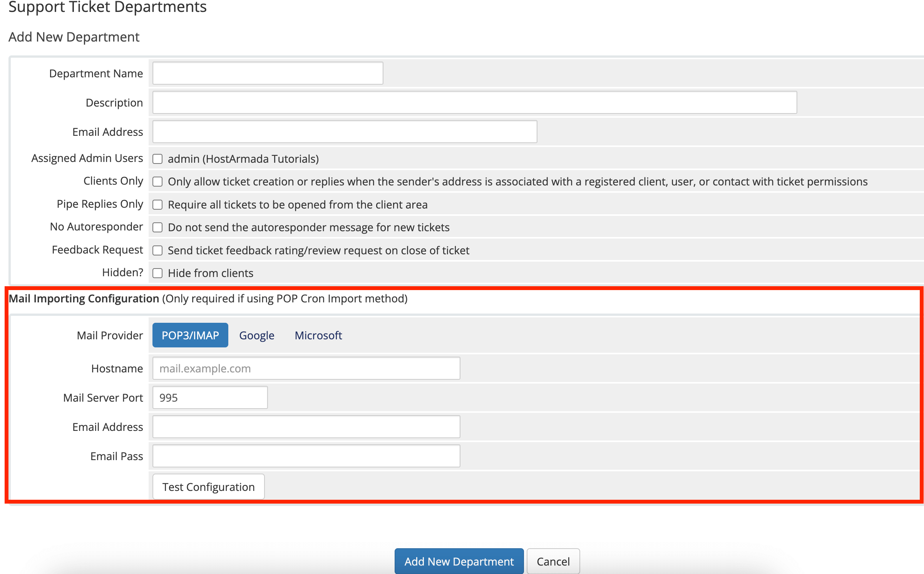The image size is (924, 574).
Task: Enable the No Autoresponder checkbox
Action: pyautogui.click(x=157, y=227)
